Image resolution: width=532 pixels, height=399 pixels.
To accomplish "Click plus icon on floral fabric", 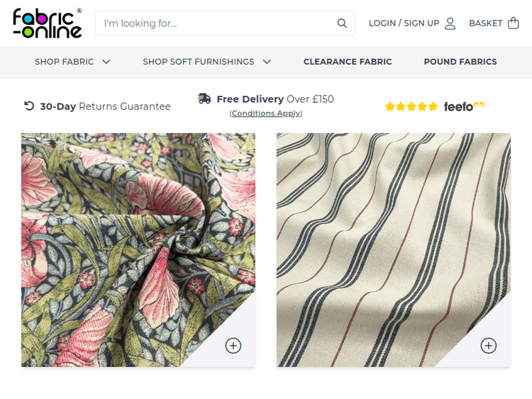I will click(233, 345).
